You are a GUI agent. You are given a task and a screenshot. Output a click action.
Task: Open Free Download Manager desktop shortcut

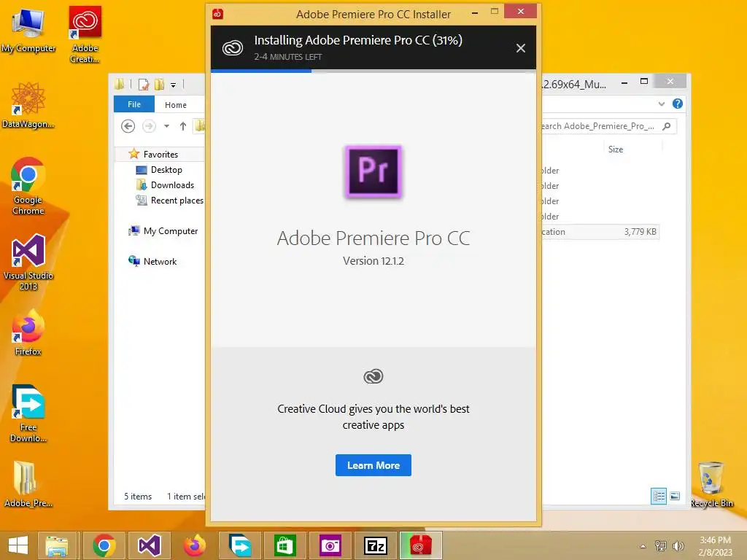[28, 413]
